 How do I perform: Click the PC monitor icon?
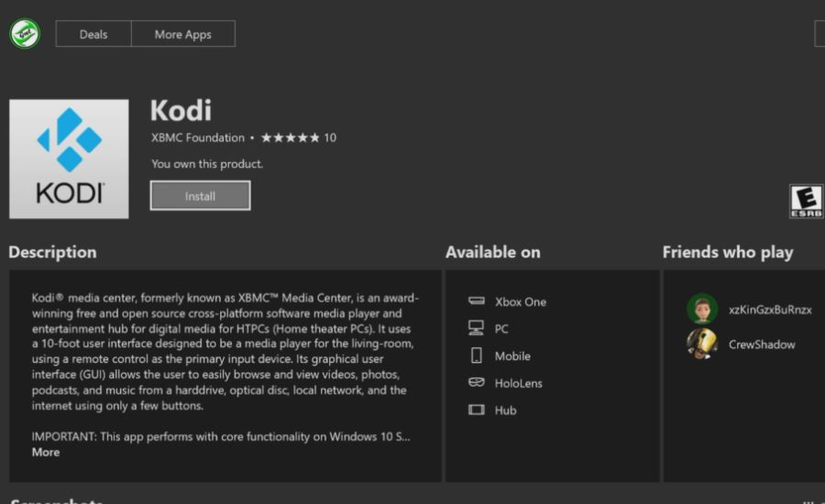pyautogui.click(x=476, y=328)
